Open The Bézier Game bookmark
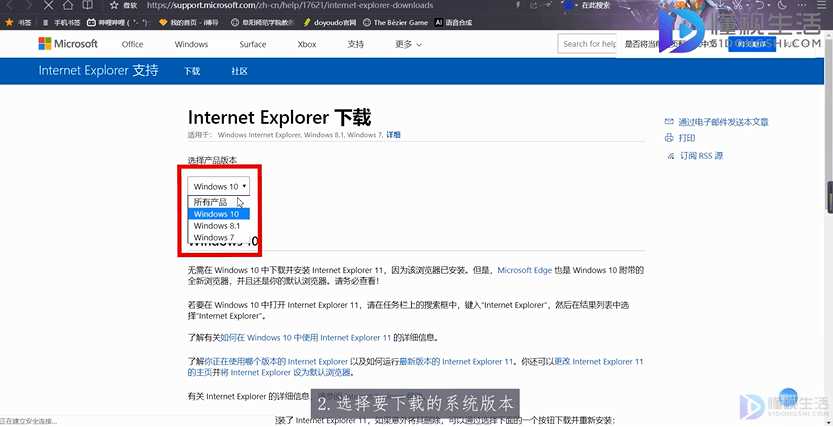Image resolution: width=833 pixels, height=427 pixels. point(395,23)
